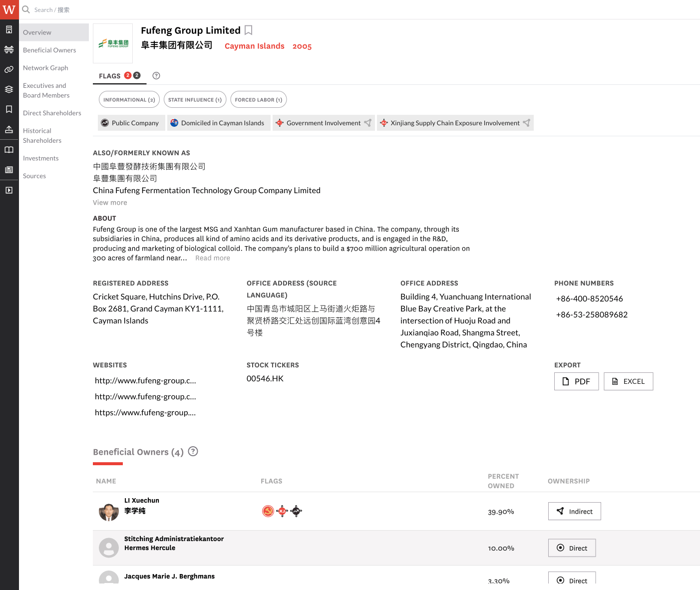The image size is (700, 590).
Task: Click Xinjiang Supply Chain network arrow icon
Action: 527,123
